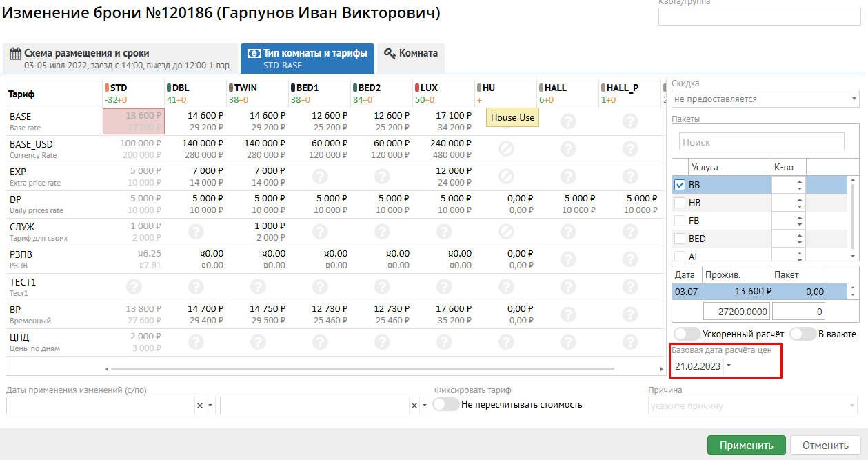The image size is (868, 460).
Task: Click the question mark icon for ТЕСТ1 STD
Action: coord(134,286)
